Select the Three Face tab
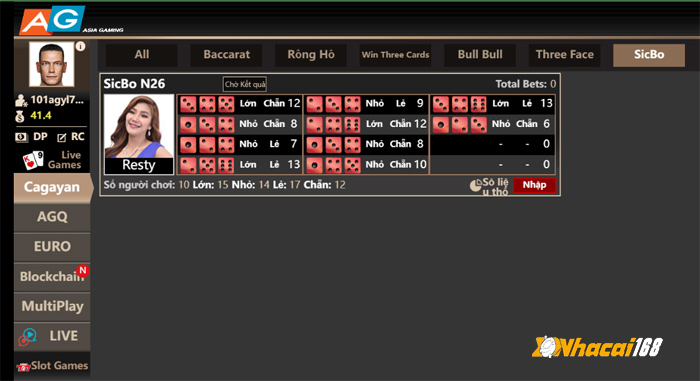The height and width of the screenshot is (381, 700). [x=564, y=55]
